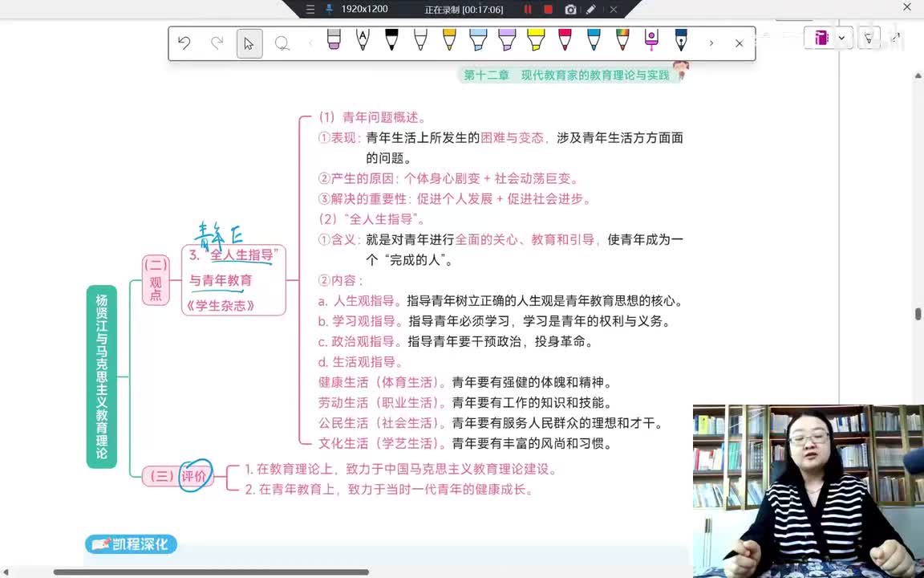Click the line ③解决的重要性

tap(455, 199)
